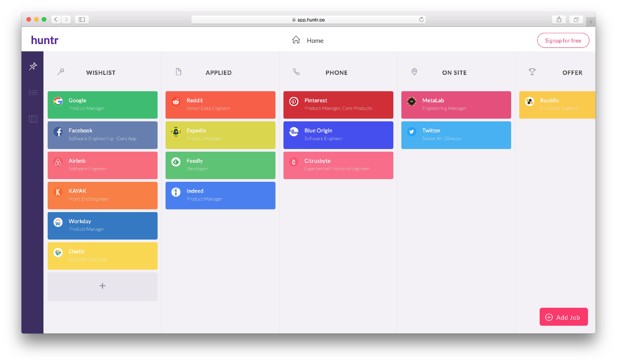
Task: Click the Workday logo on its card
Action: (x=58, y=222)
